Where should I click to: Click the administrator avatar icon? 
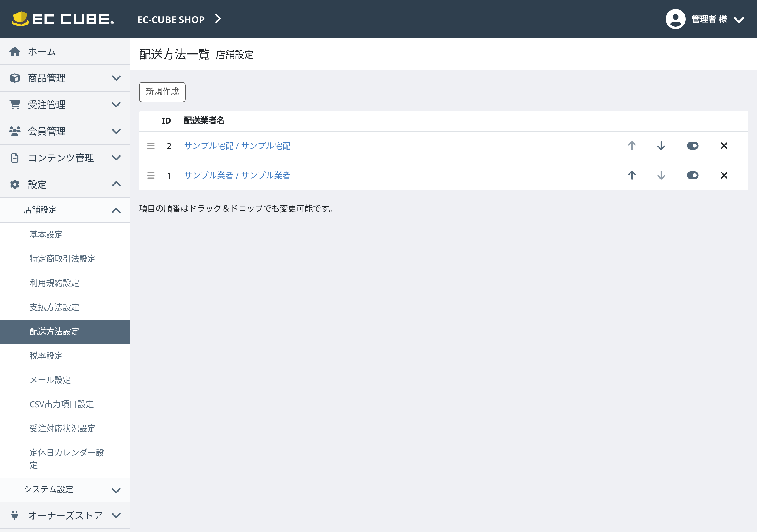(676, 19)
